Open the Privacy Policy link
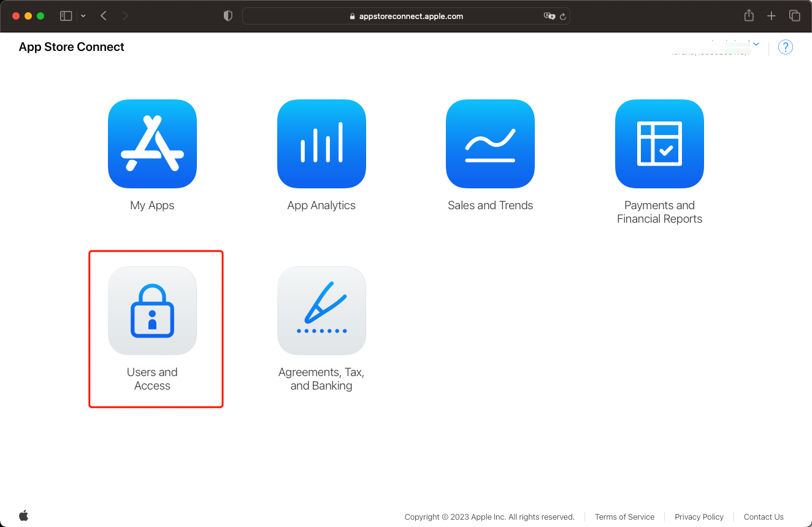This screenshot has height=527, width=812. click(x=699, y=517)
